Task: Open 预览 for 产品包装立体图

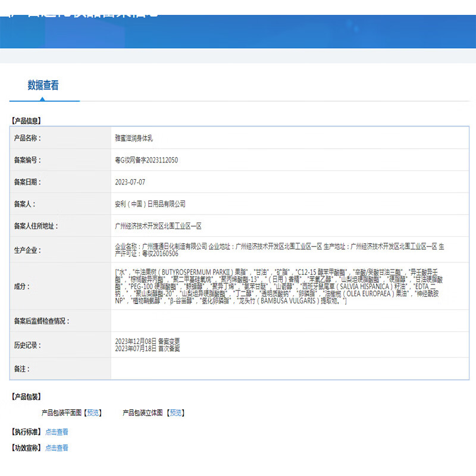Action: point(176,412)
